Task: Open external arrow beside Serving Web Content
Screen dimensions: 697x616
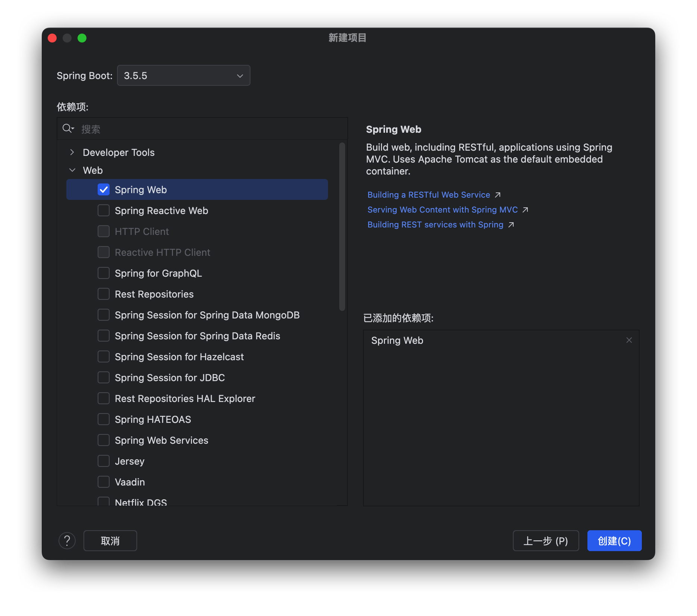Action: (525, 210)
